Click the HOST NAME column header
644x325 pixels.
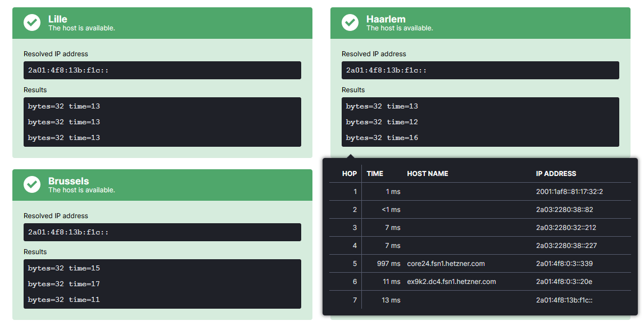click(x=428, y=173)
